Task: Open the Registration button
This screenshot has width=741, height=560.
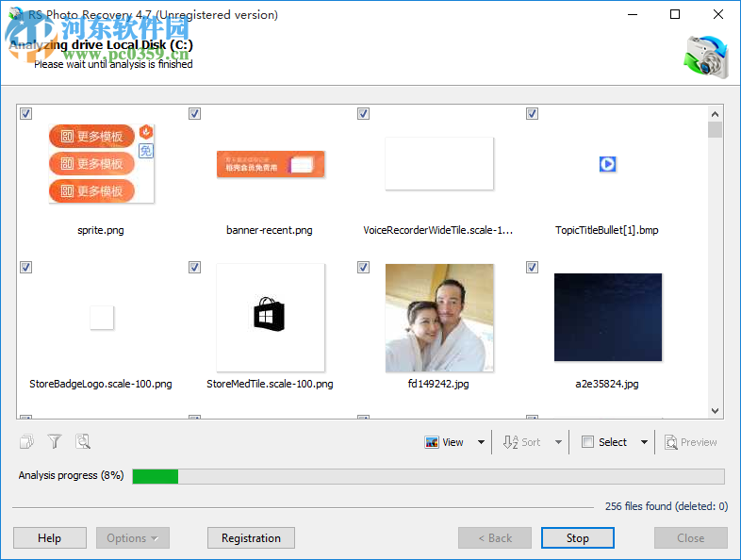Action: 251,537
